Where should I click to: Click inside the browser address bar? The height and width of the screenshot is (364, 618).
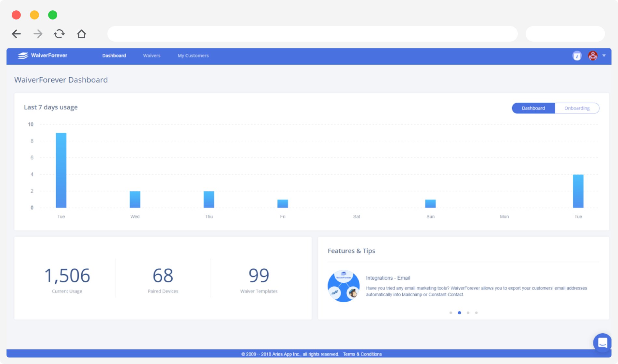312,34
